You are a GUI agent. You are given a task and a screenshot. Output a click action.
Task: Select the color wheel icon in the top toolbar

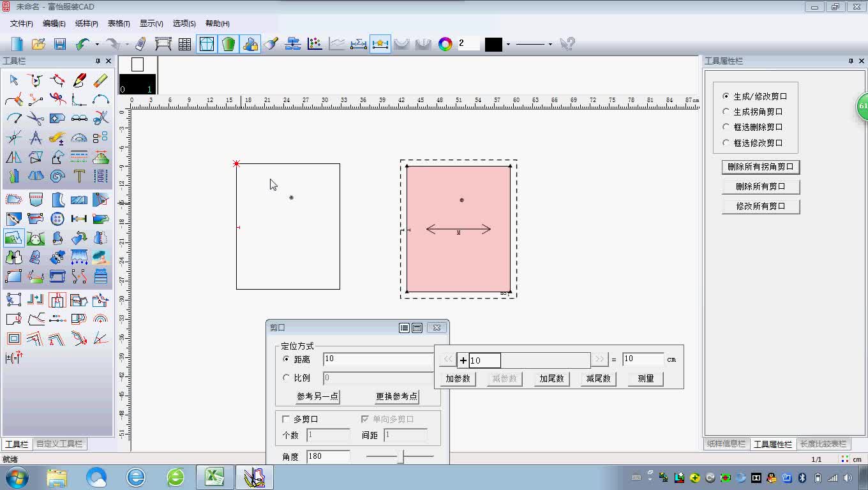[445, 44]
